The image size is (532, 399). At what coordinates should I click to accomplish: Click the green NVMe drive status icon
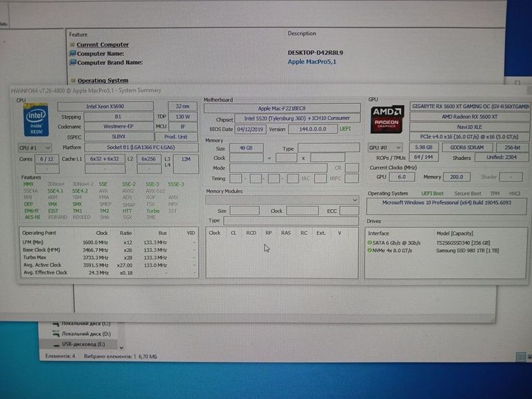point(370,250)
